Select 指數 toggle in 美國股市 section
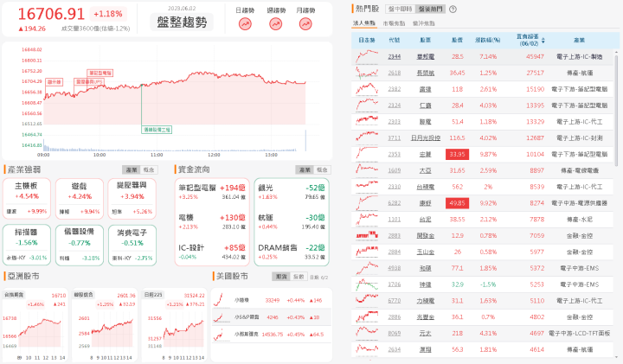The image size is (623, 364). (299, 277)
